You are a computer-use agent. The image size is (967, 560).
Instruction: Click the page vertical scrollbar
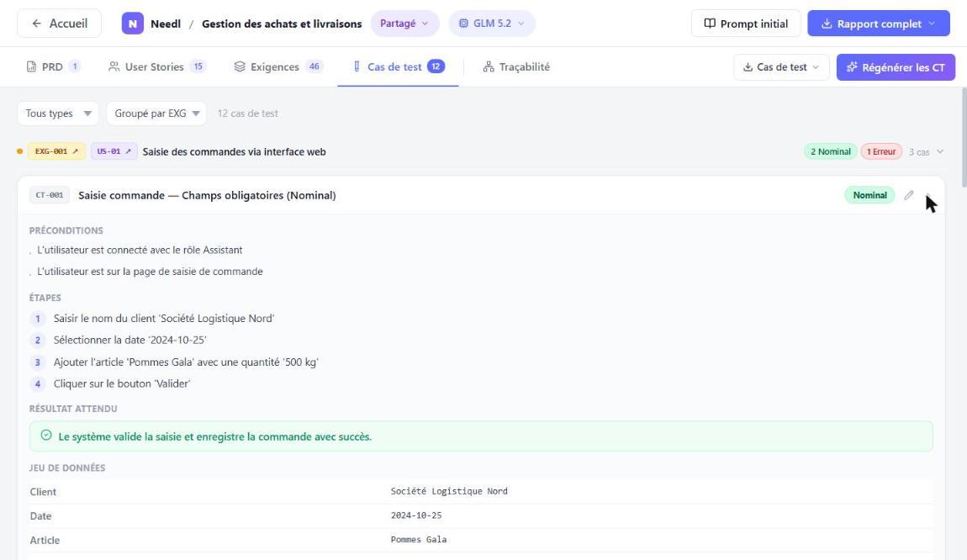(x=964, y=137)
